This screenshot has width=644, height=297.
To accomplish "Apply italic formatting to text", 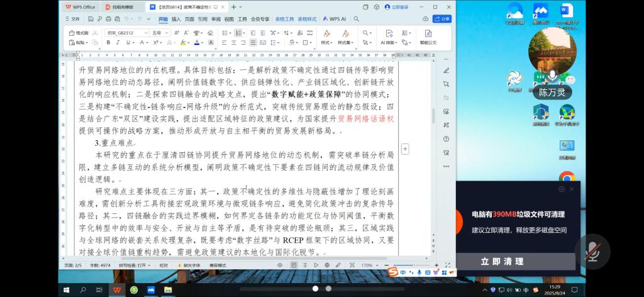I will pyautogui.click(x=118, y=43).
